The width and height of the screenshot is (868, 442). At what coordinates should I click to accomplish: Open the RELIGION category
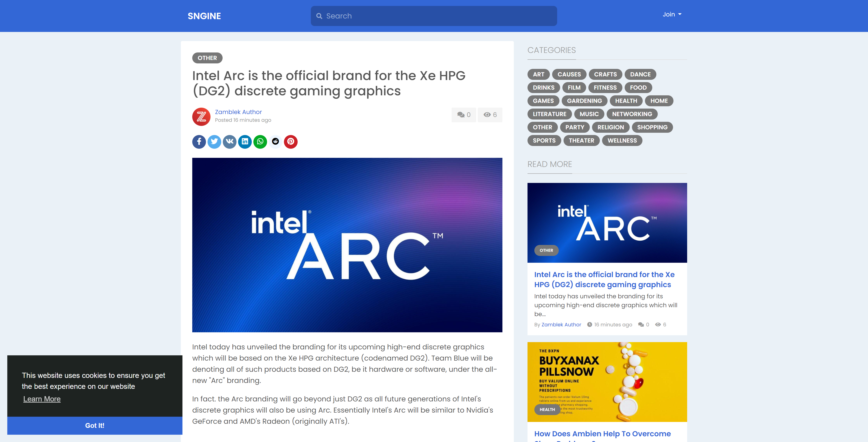click(x=611, y=127)
